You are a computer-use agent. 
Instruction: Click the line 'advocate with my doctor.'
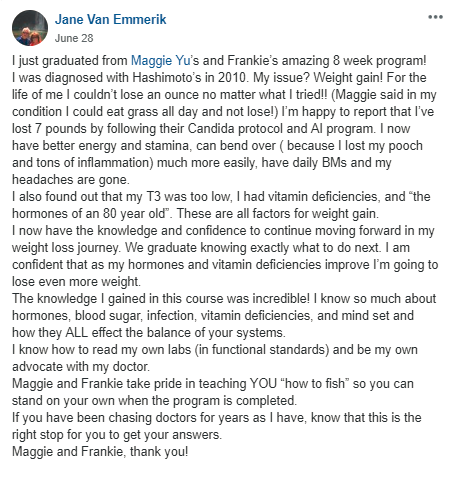pyautogui.click(x=81, y=366)
